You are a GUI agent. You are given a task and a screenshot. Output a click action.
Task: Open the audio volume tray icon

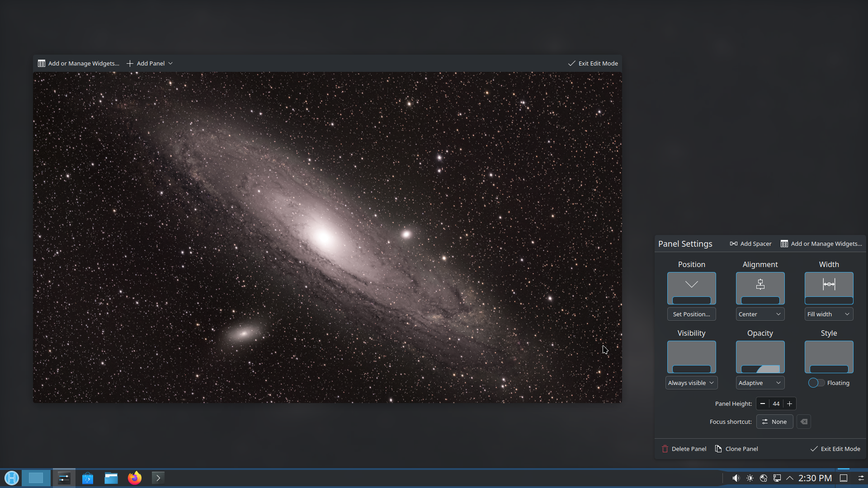(736, 478)
